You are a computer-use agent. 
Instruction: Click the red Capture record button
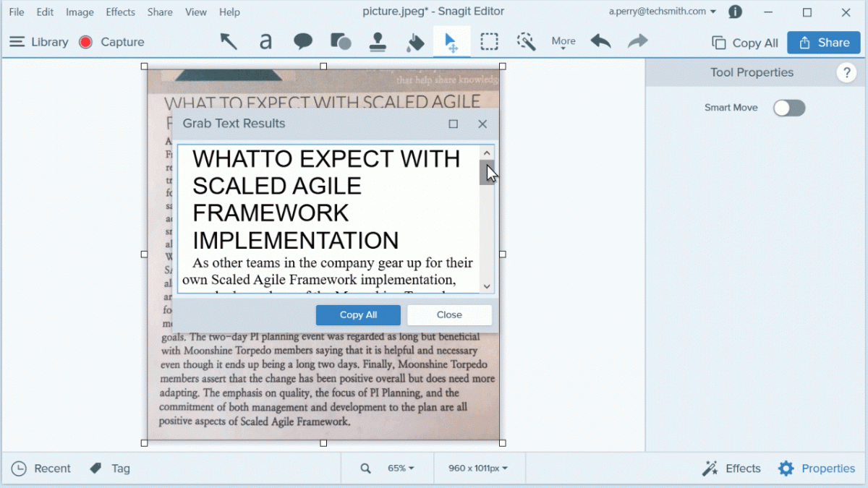pyautogui.click(x=85, y=42)
